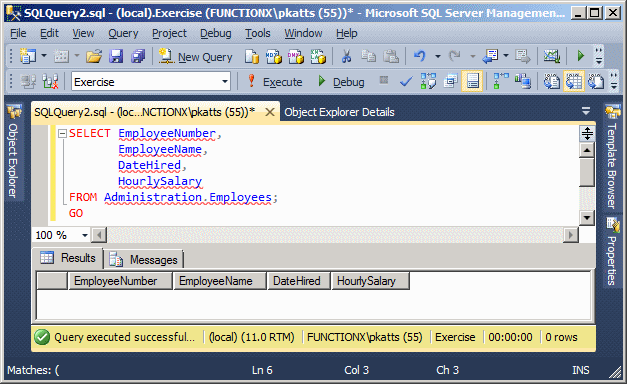This screenshot has width=627, height=384.
Task: Click the Connect icon on the SQL Editor toolbar
Action: (28, 82)
